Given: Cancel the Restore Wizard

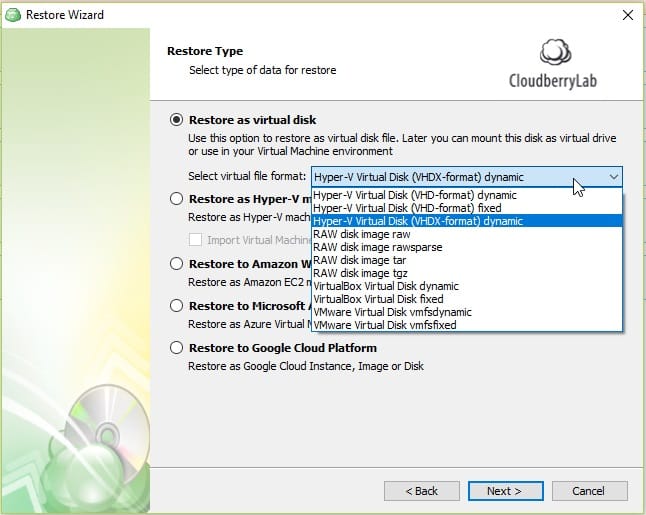Looking at the screenshot, I should pyautogui.click(x=590, y=491).
